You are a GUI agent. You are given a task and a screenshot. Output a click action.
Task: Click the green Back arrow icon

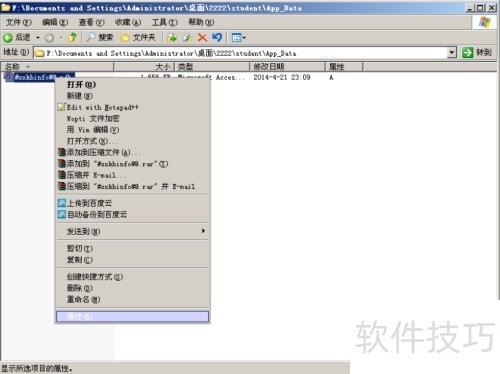click(x=8, y=38)
